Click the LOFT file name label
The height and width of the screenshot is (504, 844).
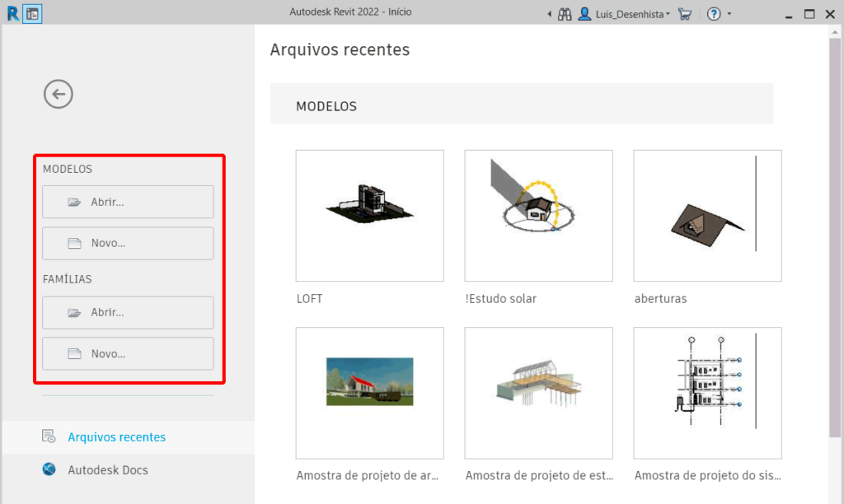(310, 298)
